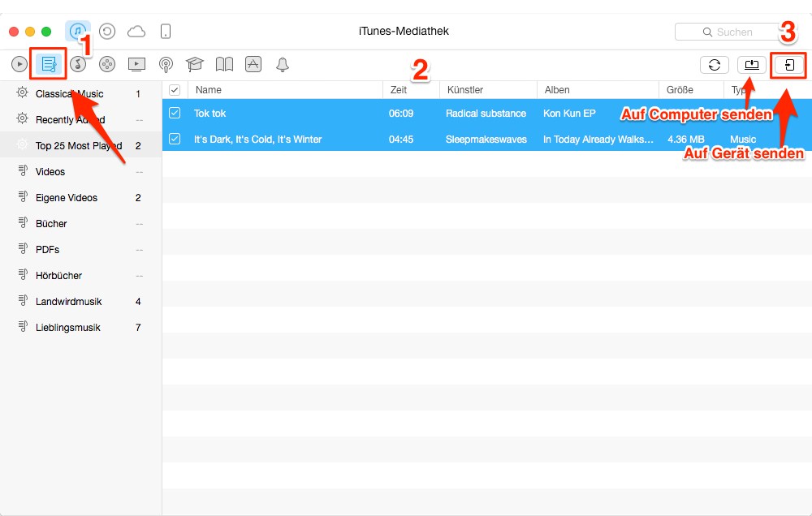
Task: Sort by the Künstler column header
Action: 488,90
